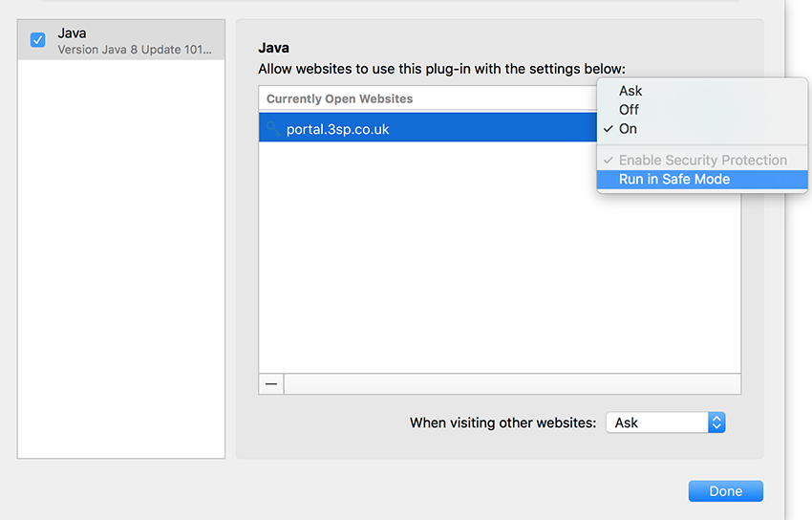Choose Off in the popup menu
Viewport: 812px width, 520px height.
point(629,110)
